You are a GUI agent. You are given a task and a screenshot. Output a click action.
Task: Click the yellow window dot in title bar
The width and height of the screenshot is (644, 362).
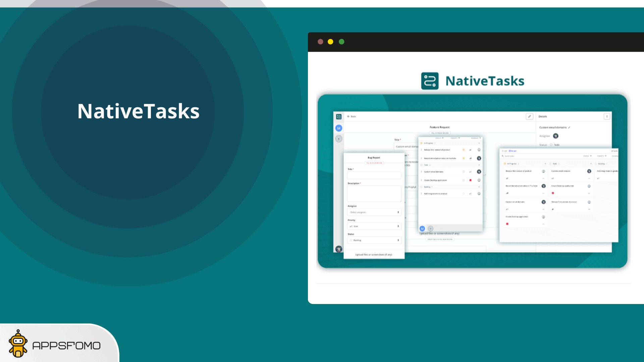pos(330,42)
